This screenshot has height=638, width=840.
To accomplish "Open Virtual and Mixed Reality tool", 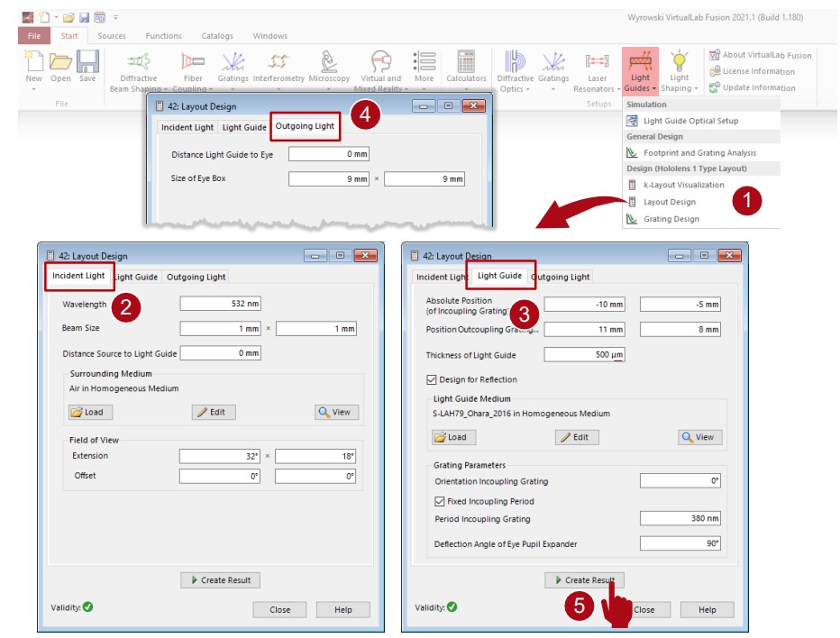I will tap(381, 70).
